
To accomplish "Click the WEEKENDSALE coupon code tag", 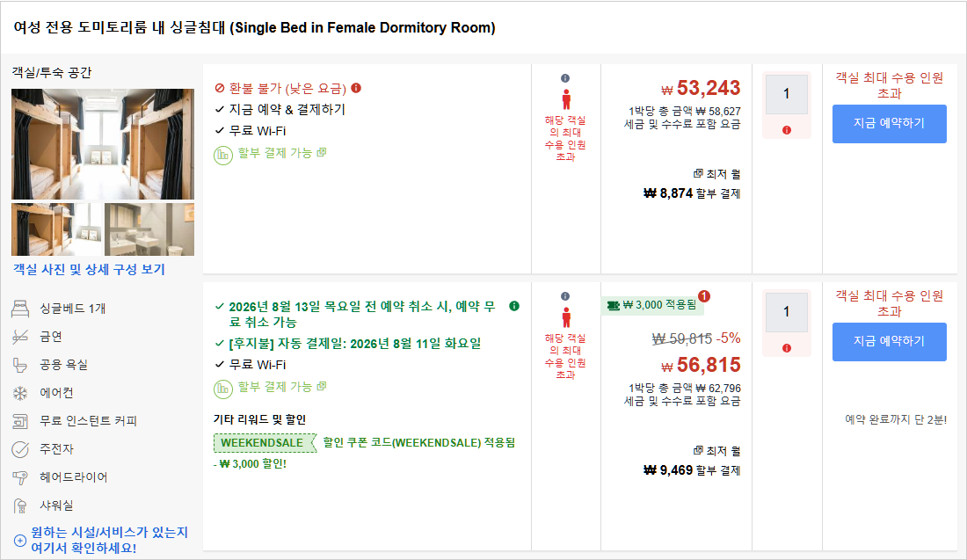I will 264,443.
